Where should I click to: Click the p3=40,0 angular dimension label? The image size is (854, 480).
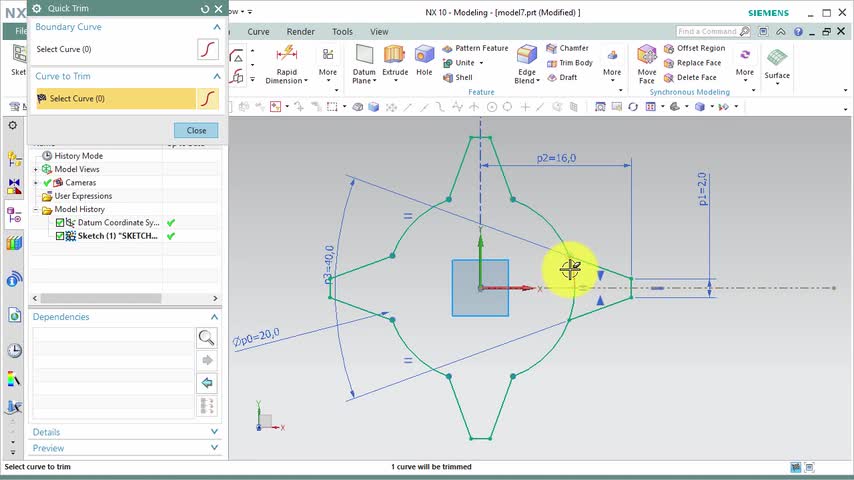pos(329,265)
